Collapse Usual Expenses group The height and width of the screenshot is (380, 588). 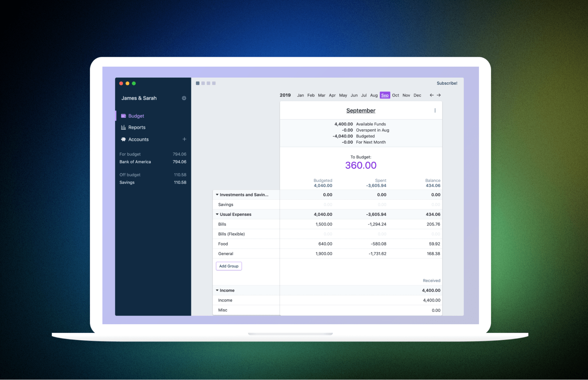coord(217,214)
